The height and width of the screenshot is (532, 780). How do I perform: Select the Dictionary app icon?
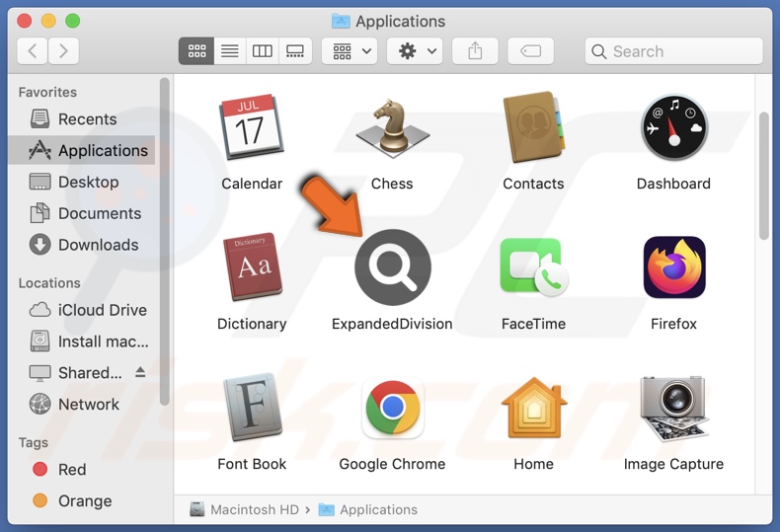pos(252,267)
